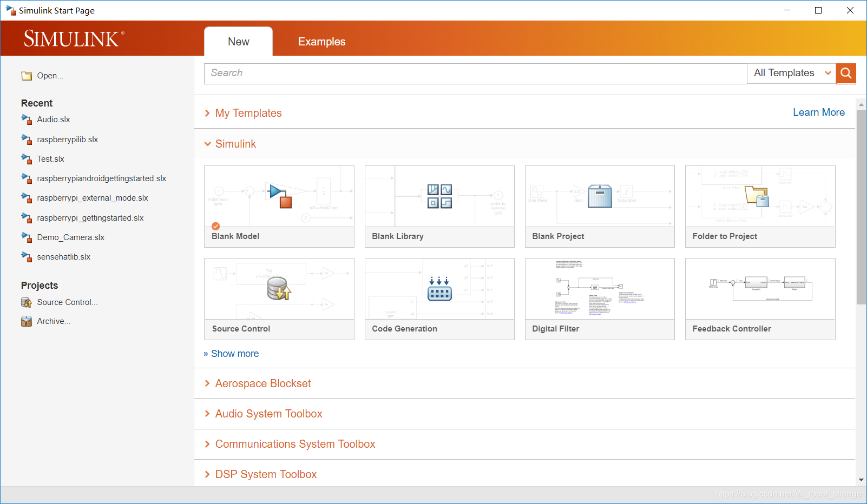867x504 pixels.
Task: Select the New tab
Action: point(238,42)
